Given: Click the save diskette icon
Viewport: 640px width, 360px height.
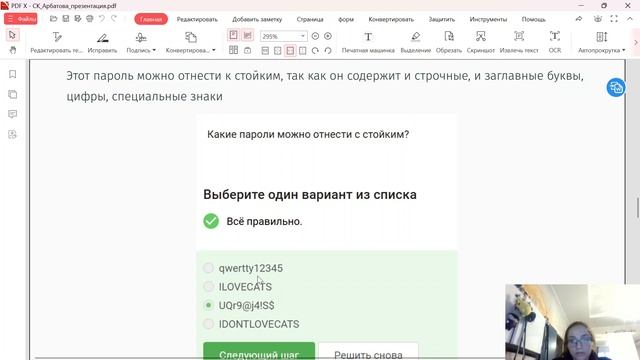Looking at the screenshot, I should (x=66, y=19).
